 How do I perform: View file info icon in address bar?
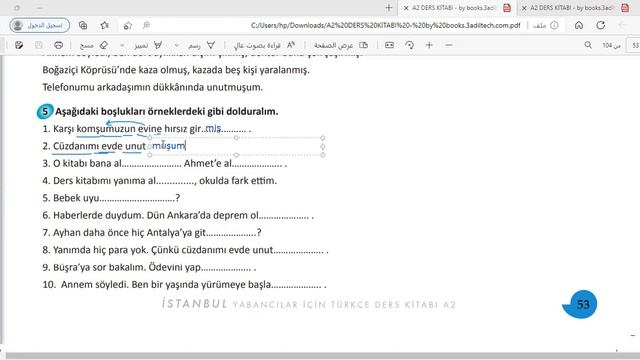tap(554, 25)
